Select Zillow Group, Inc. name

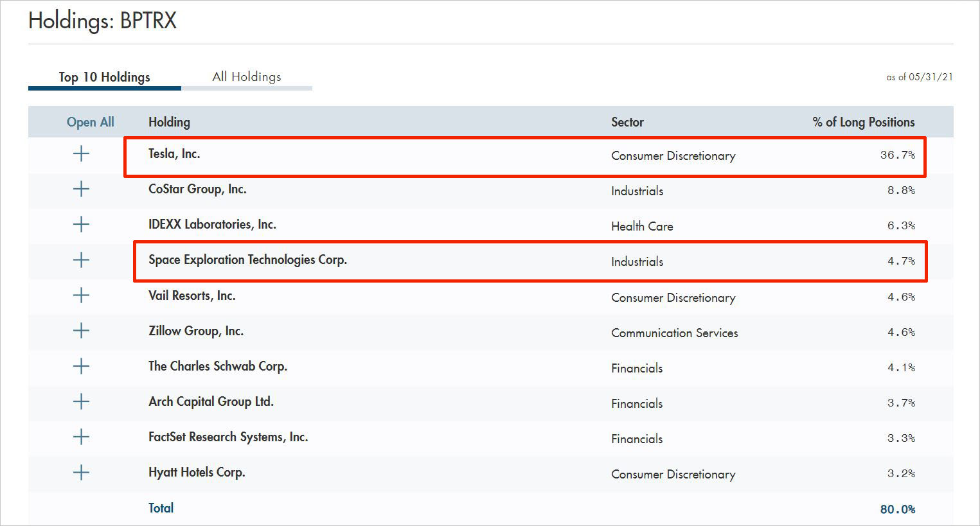[196, 331]
